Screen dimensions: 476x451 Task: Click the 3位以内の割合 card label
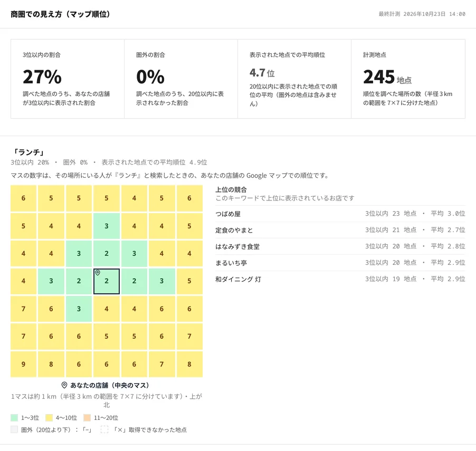click(x=42, y=55)
